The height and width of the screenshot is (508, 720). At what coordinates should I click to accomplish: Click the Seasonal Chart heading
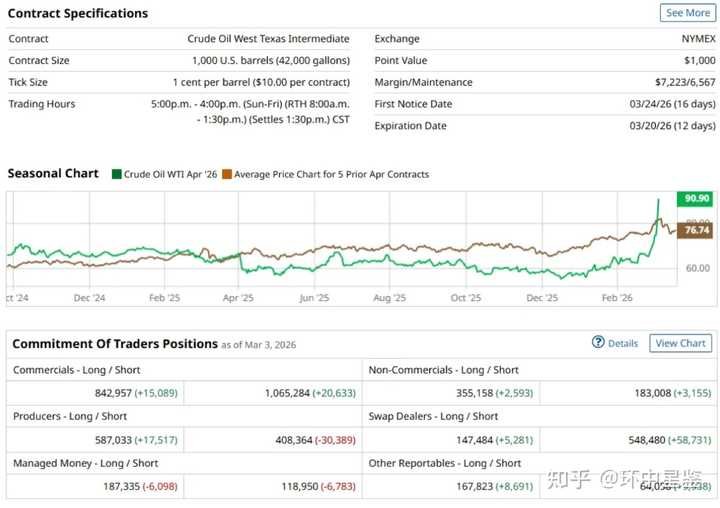tap(53, 173)
